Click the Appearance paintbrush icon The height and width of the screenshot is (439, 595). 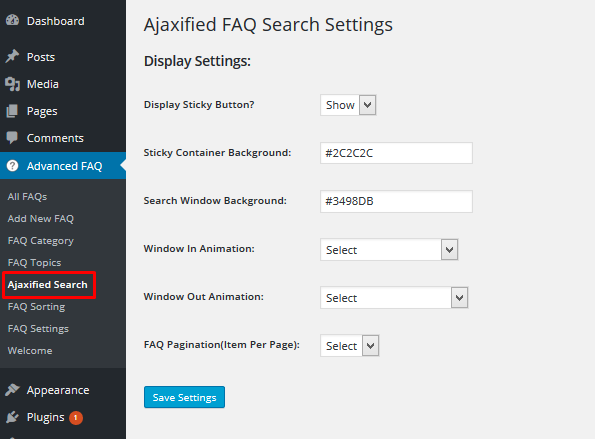pos(12,390)
